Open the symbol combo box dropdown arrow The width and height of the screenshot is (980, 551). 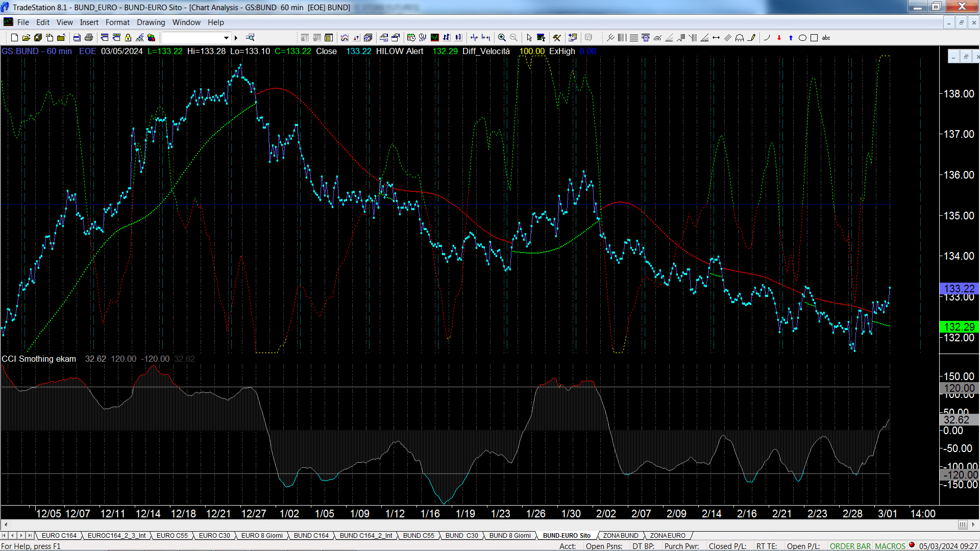226,37
